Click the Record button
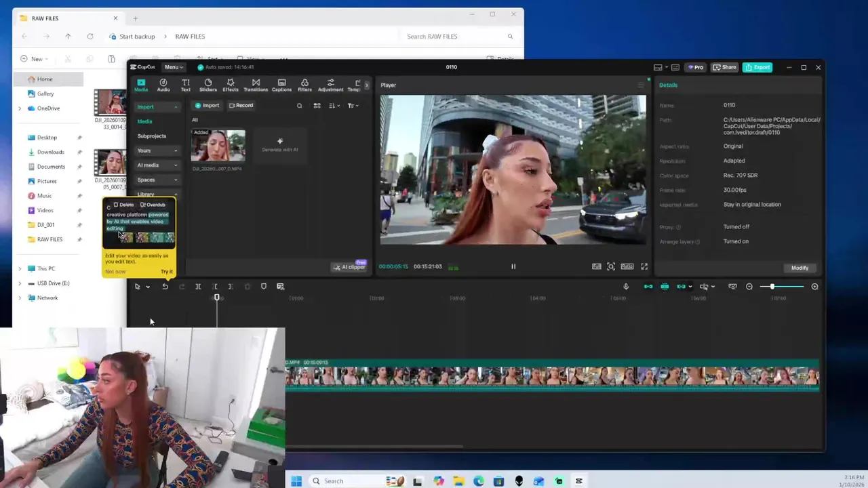 241,106
